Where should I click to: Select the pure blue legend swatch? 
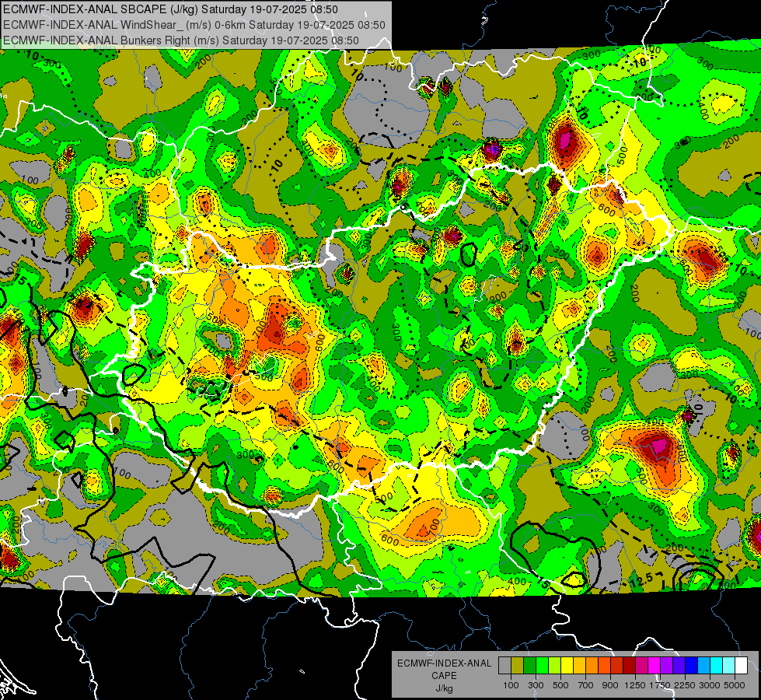[x=692, y=666]
